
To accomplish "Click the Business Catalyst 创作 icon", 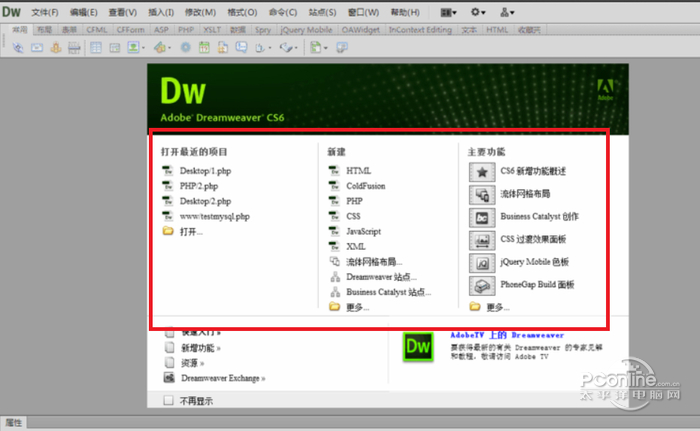I will click(482, 218).
